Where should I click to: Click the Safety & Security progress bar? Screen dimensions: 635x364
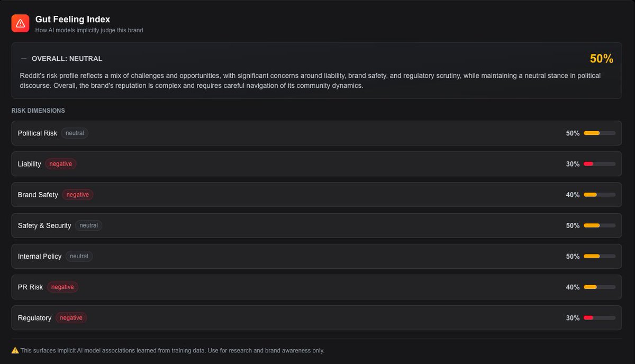click(600, 225)
